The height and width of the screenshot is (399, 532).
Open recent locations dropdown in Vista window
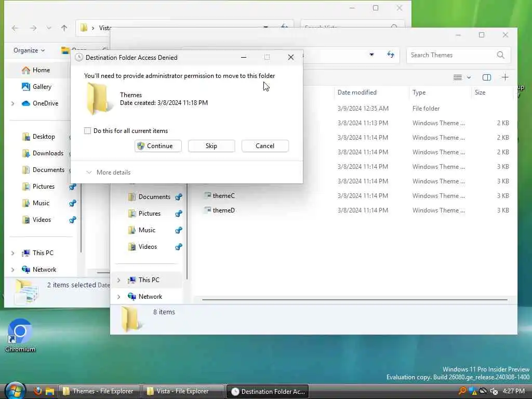tap(49, 28)
